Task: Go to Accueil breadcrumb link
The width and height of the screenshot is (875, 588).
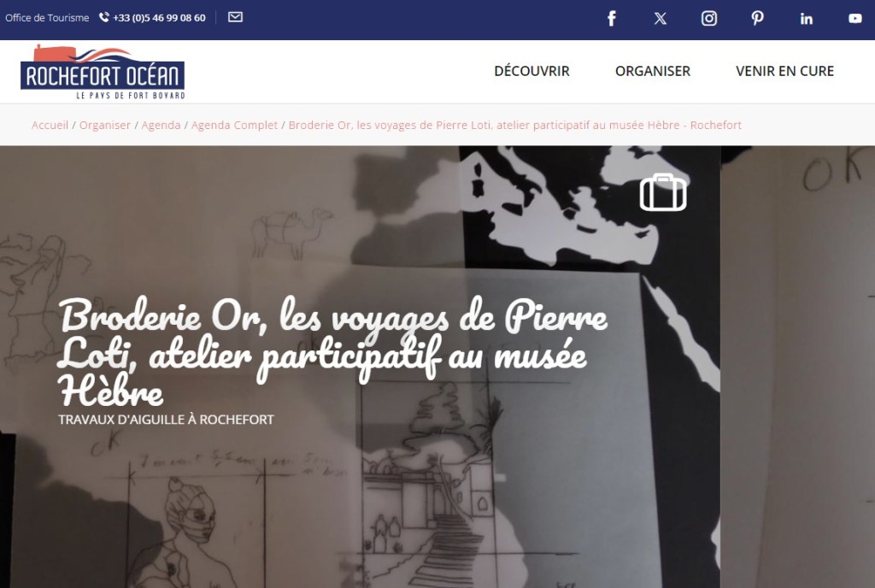Action: point(50,125)
